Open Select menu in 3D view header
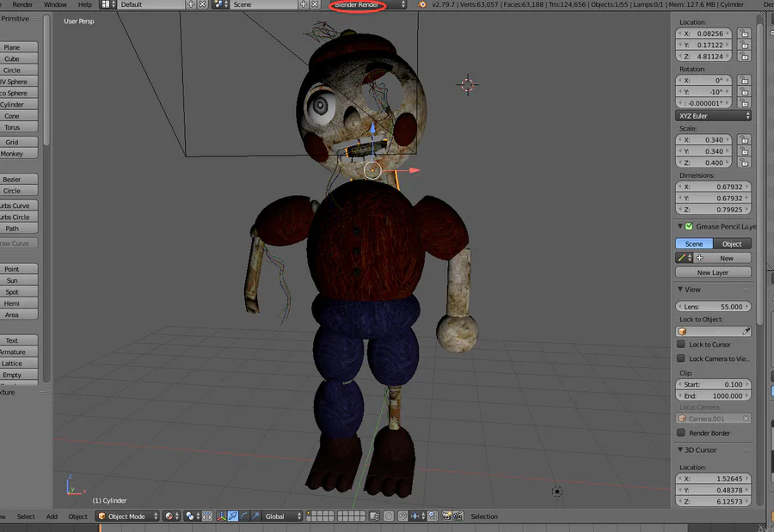This screenshot has width=774, height=532. pyautogui.click(x=26, y=517)
